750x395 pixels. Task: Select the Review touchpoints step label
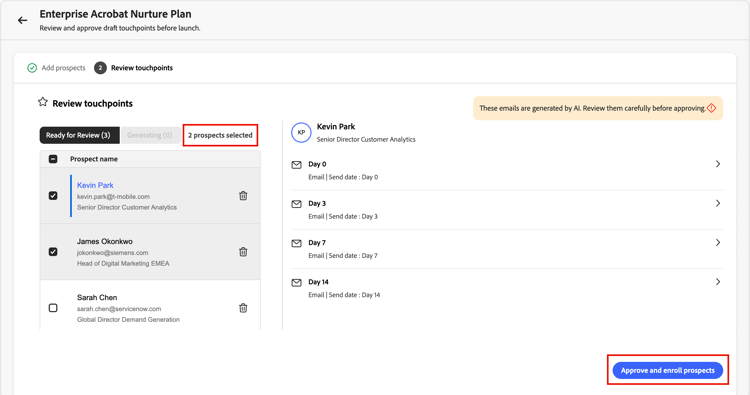(142, 68)
